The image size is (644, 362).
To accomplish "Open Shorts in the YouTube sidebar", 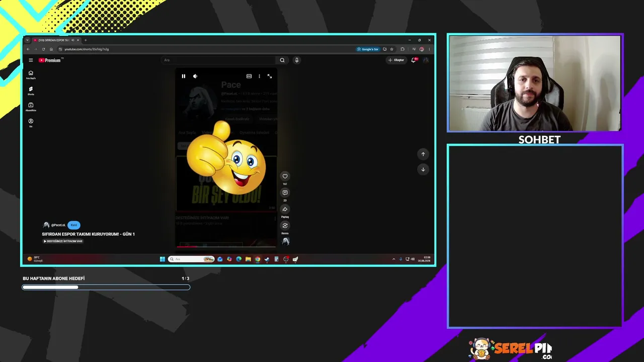I will [31, 91].
